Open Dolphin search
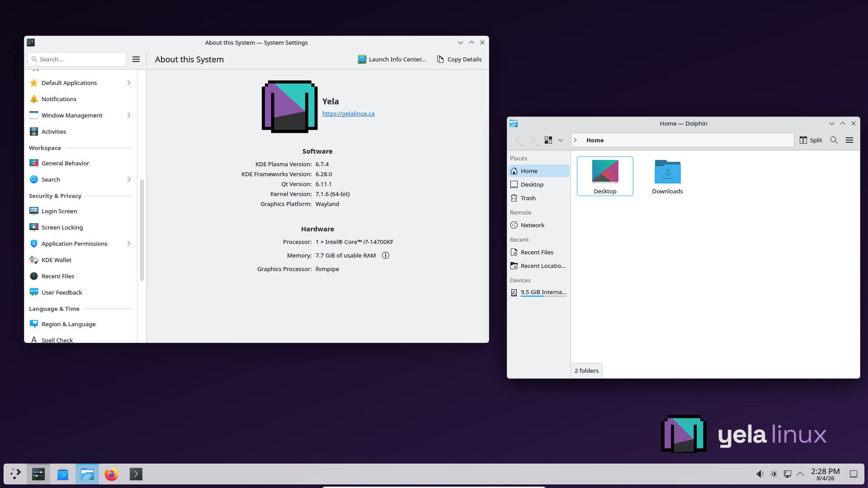 coord(834,140)
